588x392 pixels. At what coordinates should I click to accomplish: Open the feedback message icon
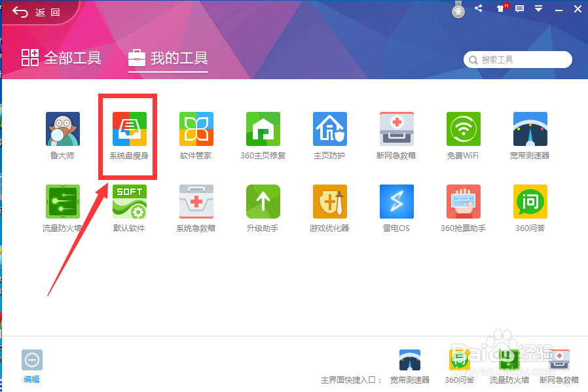519,9
